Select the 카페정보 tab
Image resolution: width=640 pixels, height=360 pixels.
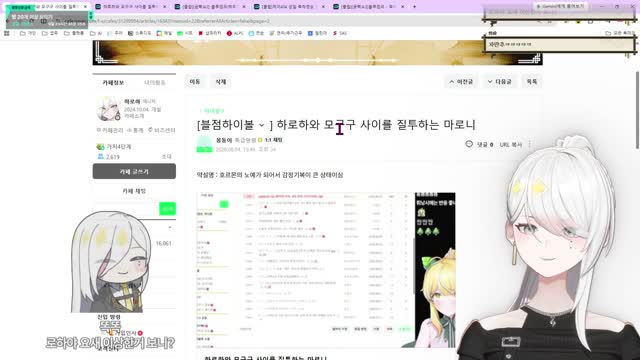[113, 83]
